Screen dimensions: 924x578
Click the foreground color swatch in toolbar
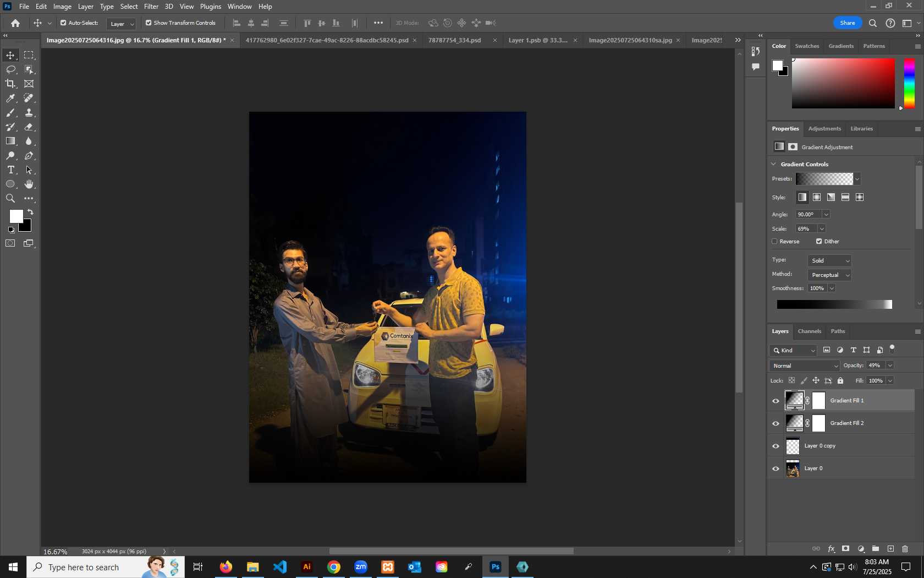(16, 216)
